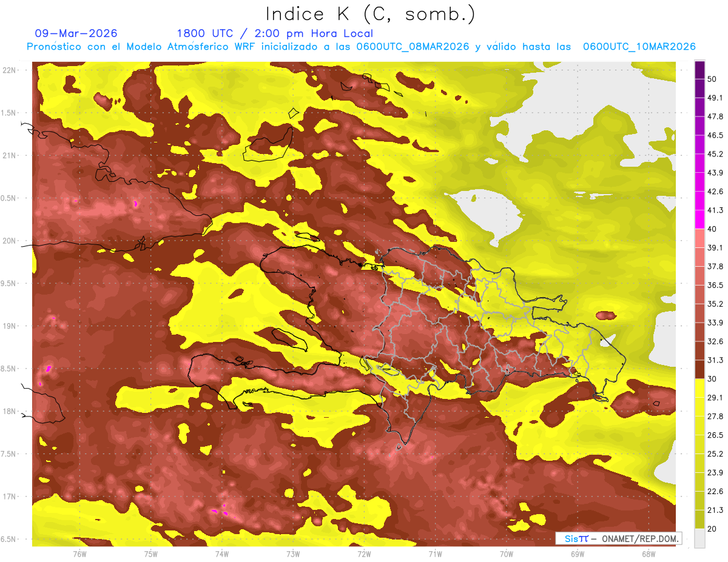The height and width of the screenshot is (562, 728).
Task: Click the "7.5N" latitude label
Action: pos(9,454)
